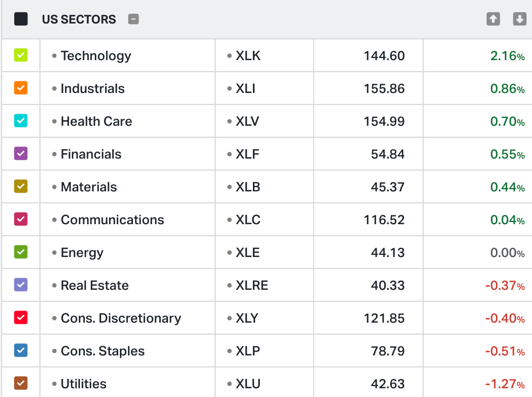Uncheck the Real Estate checkbox
Screen dimensions: 532x397
[21, 285]
